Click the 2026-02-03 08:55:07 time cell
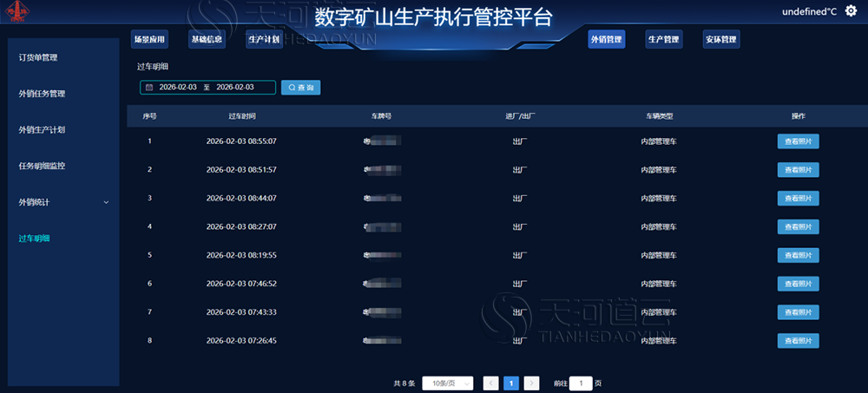The image size is (868, 393). pyautogui.click(x=241, y=141)
